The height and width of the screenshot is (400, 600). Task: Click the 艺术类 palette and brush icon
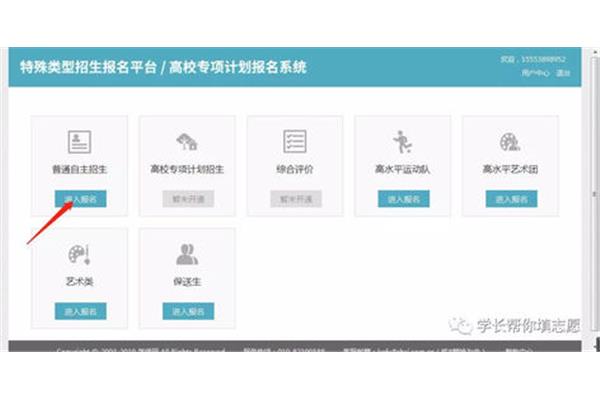tap(79, 254)
